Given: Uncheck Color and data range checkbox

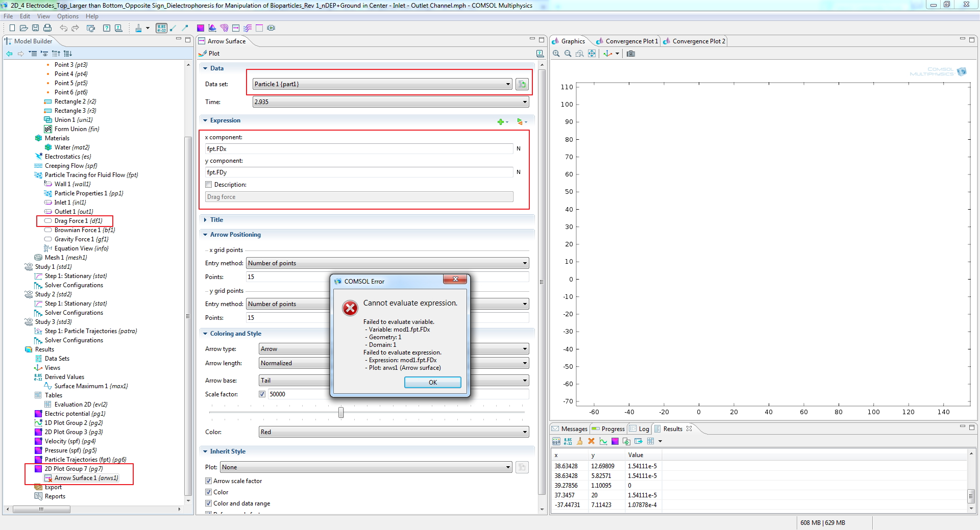Looking at the screenshot, I should [x=208, y=503].
